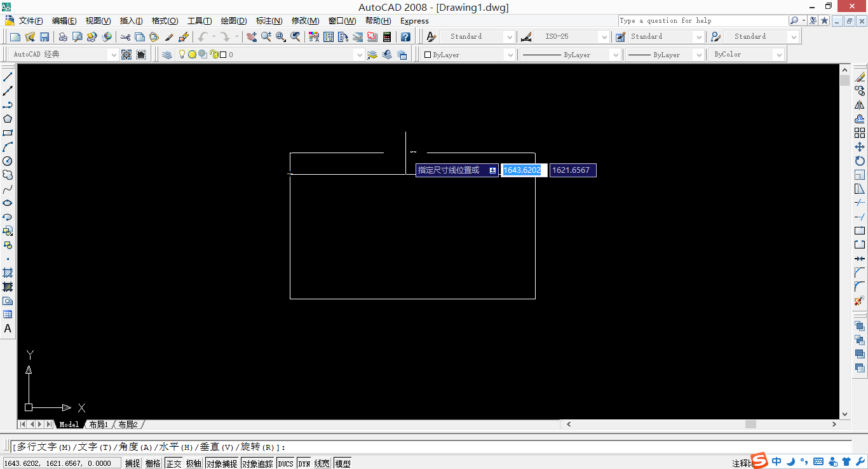Open the Layer Properties Manager
The height and width of the screenshot is (469, 868).
(x=167, y=55)
